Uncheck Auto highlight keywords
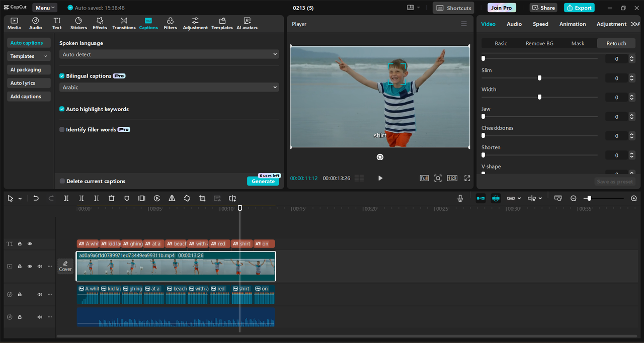 pyautogui.click(x=62, y=109)
